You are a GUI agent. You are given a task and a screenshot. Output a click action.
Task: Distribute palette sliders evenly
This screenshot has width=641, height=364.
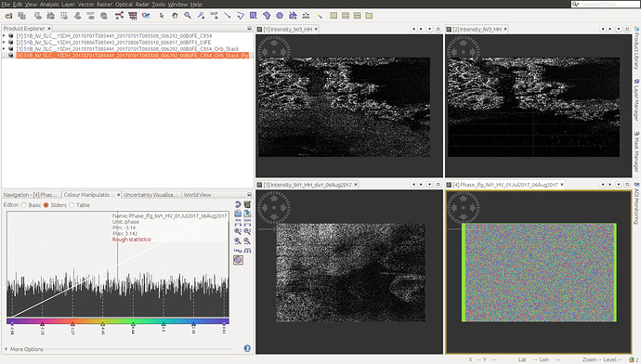(x=247, y=250)
